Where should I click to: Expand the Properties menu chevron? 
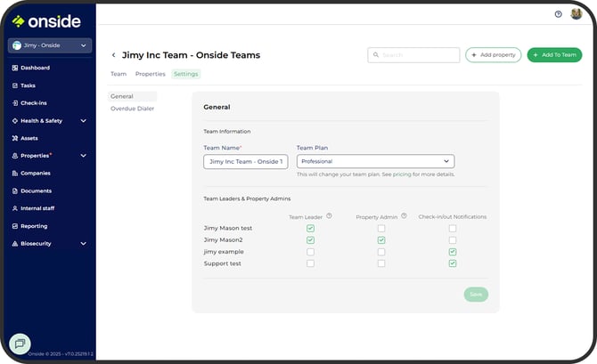point(84,156)
